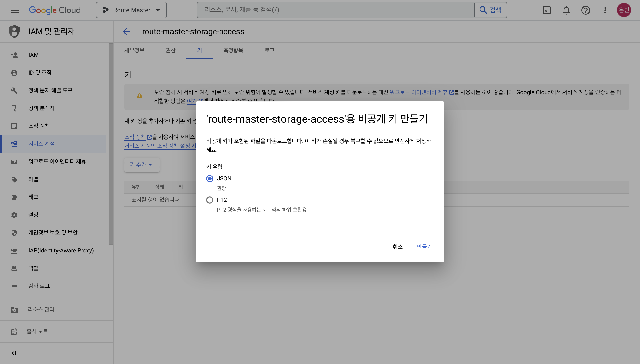
Task: Click 만들기 to create the private key
Action: 424,247
